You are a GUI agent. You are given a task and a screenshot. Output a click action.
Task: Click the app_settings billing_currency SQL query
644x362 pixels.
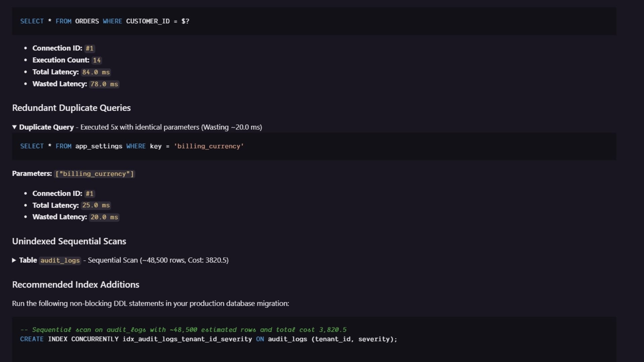pyautogui.click(x=132, y=146)
